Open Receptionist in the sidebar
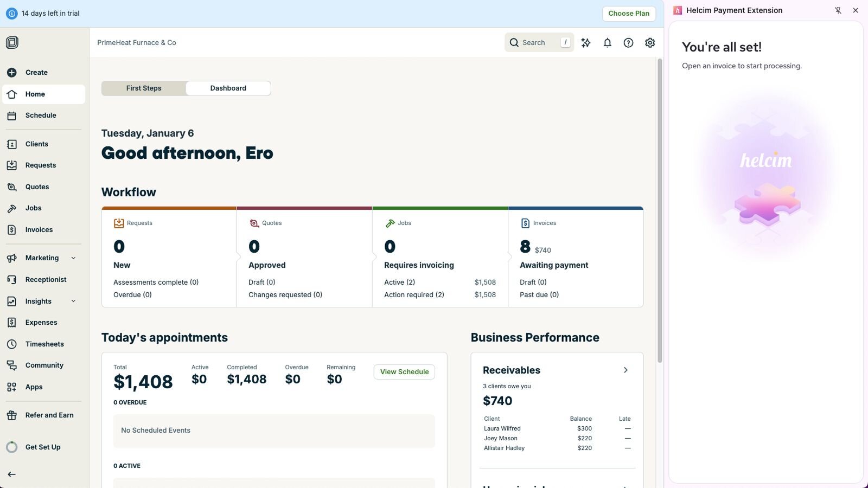Image resolution: width=868 pixels, height=488 pixels. pyautogui.click(x=46, y=280)
